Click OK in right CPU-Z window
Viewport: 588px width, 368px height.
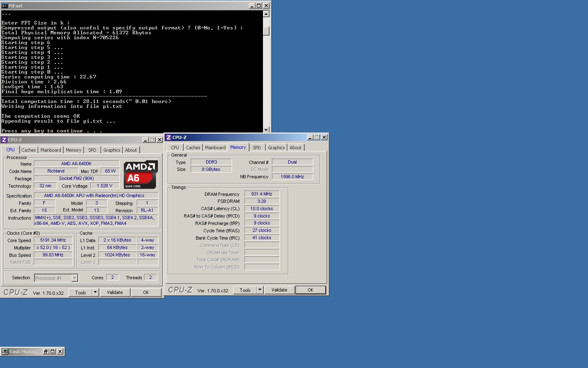click(310, 290)
